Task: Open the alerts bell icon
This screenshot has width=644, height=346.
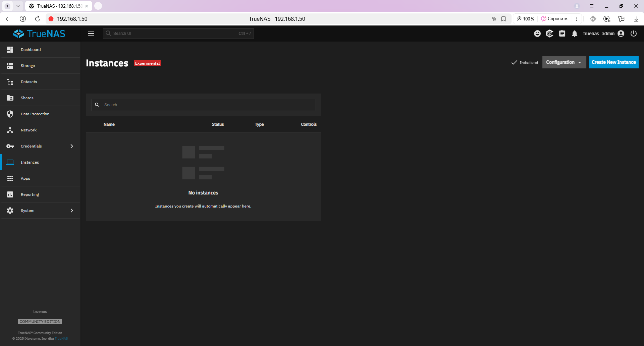Action: coord(575,34)
